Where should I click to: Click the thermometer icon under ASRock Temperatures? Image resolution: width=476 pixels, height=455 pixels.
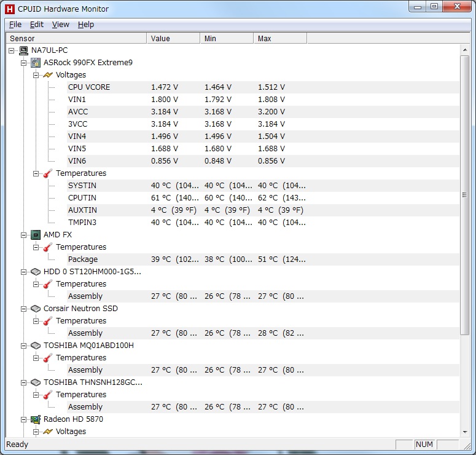coord(48,173)
